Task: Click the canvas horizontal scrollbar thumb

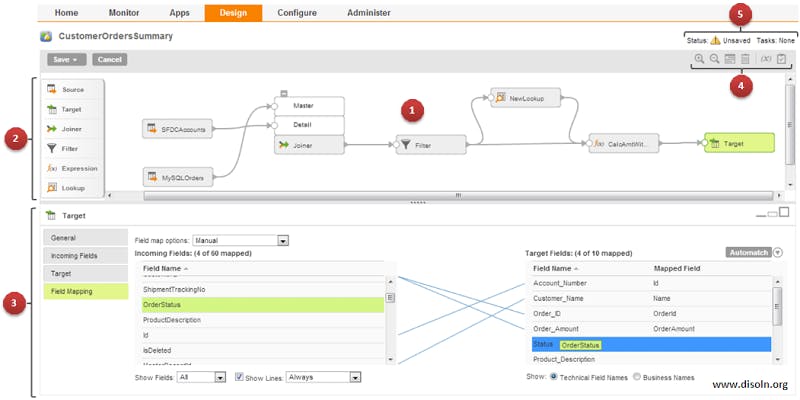Action: pos(458,195)
